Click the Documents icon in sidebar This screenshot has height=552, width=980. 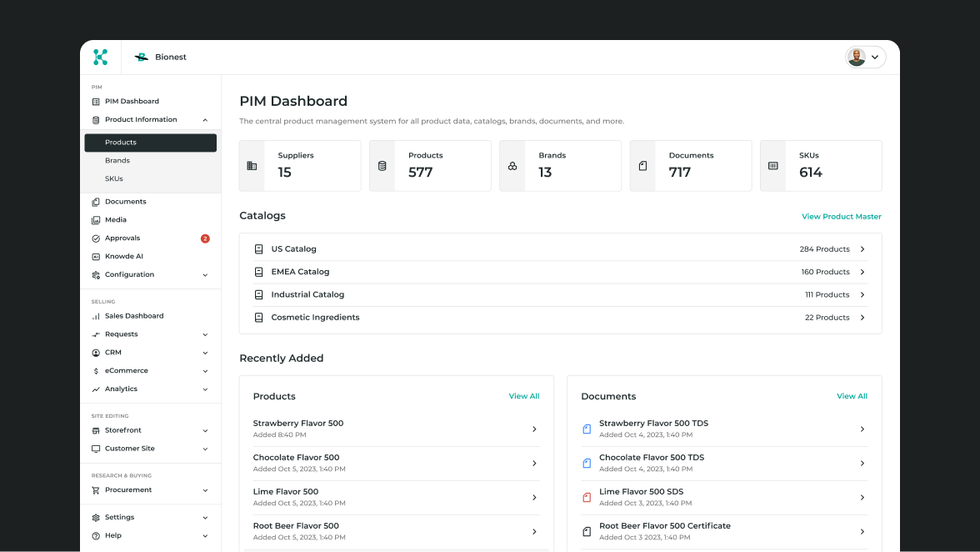click(96, 202)
